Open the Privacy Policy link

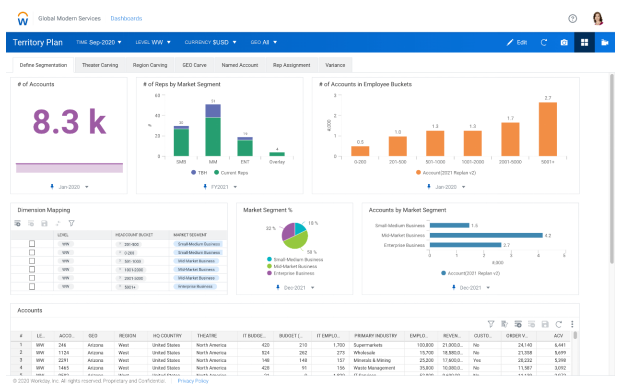[193, 381]
